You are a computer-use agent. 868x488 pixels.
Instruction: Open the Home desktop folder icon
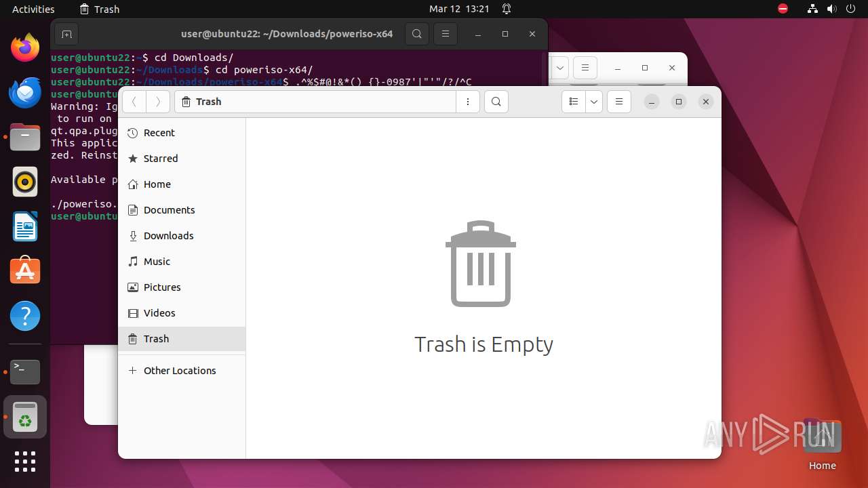click(822, 444)
